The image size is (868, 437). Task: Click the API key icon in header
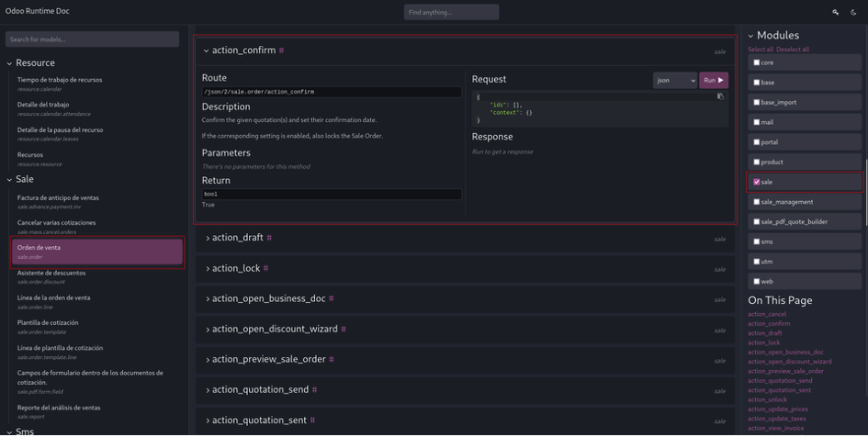tap(836, 12)
